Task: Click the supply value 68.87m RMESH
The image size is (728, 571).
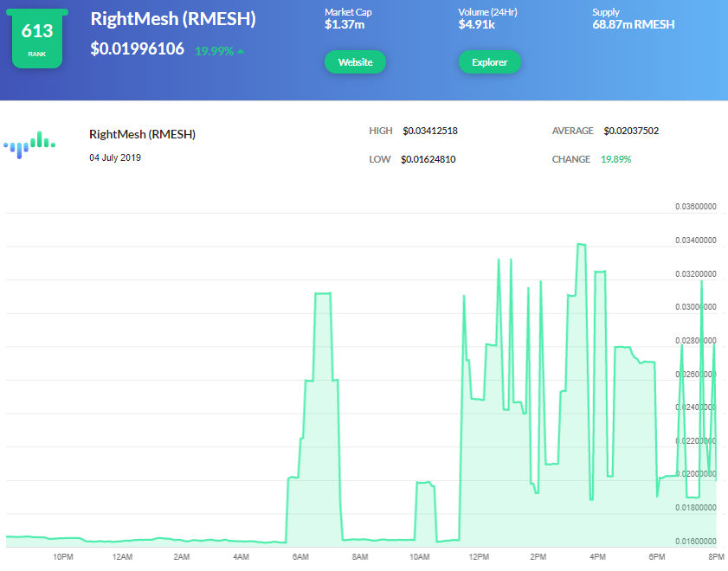Action: click(634, 24)
